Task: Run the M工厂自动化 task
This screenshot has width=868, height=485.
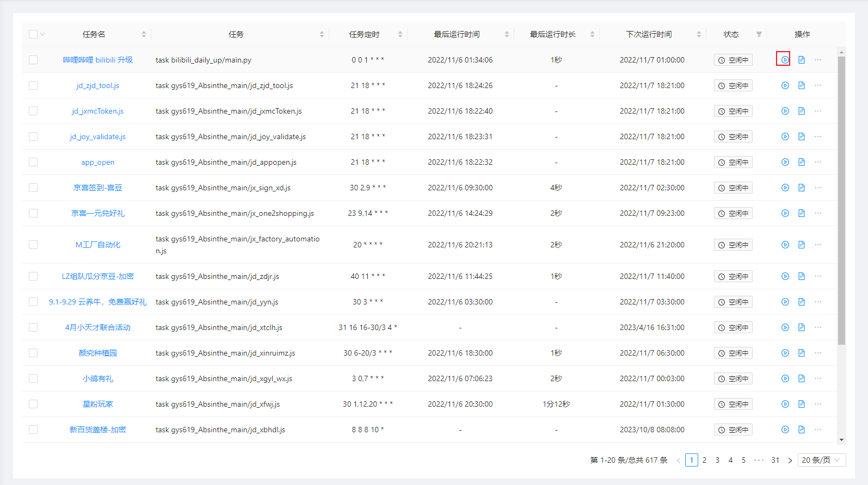Action: point(785,245)
